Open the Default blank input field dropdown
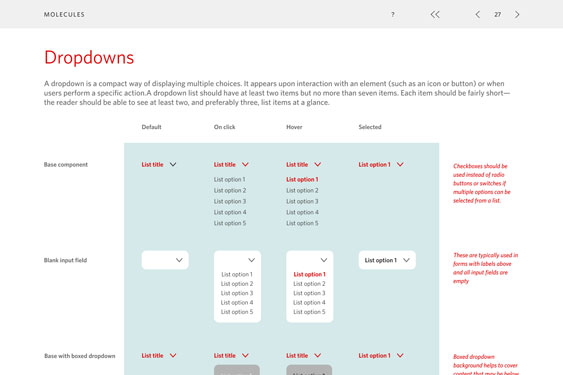The image size is (563, 375). pos(165,260)
